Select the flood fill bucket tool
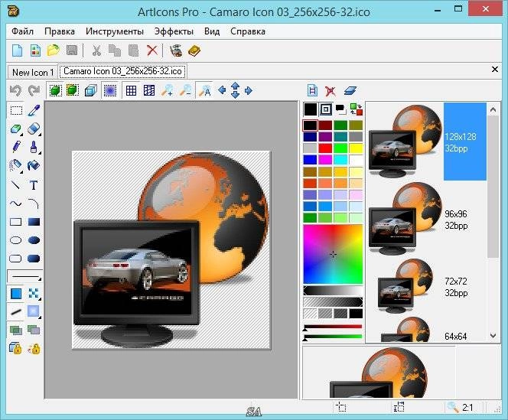 click(34, 165)
